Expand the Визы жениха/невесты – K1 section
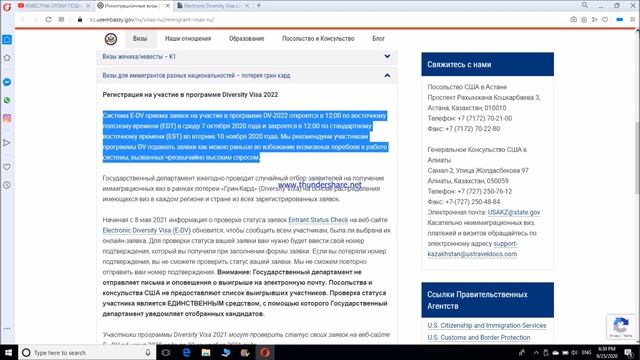640x360 pixels. 247,57
